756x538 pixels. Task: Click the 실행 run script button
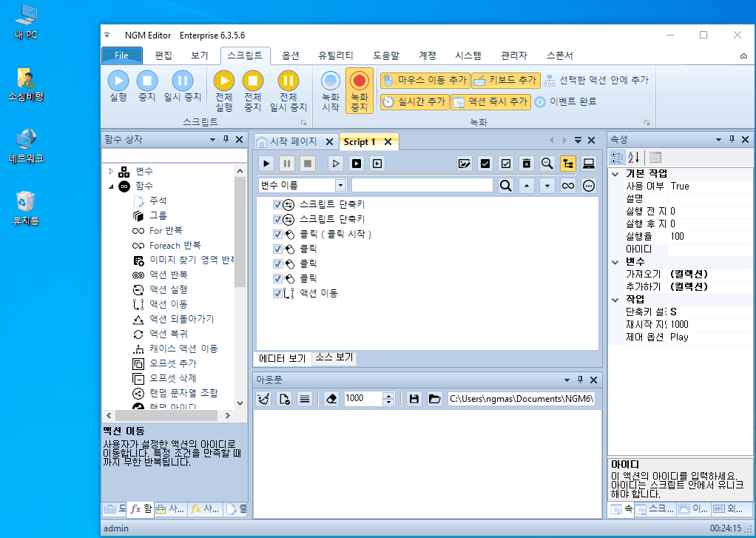[x=118, y=87]
